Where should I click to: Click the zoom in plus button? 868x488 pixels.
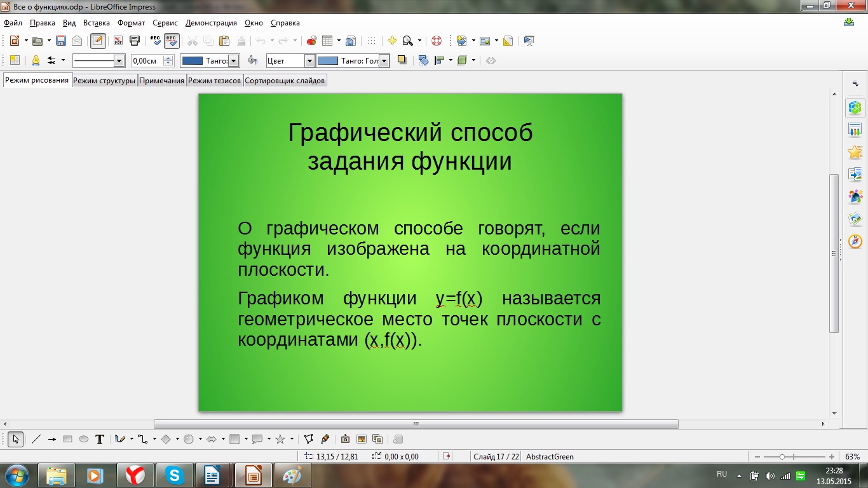point(832,457)
